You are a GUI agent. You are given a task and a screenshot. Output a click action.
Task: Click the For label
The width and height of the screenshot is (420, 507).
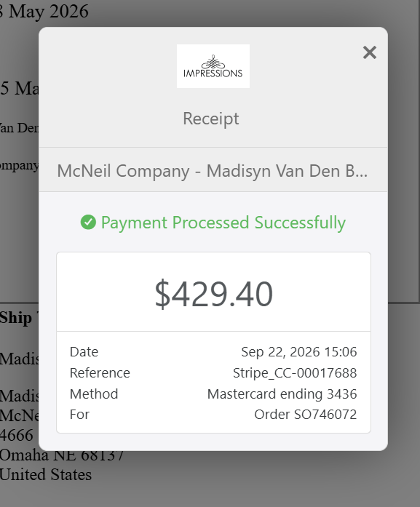tap(79, 414)
